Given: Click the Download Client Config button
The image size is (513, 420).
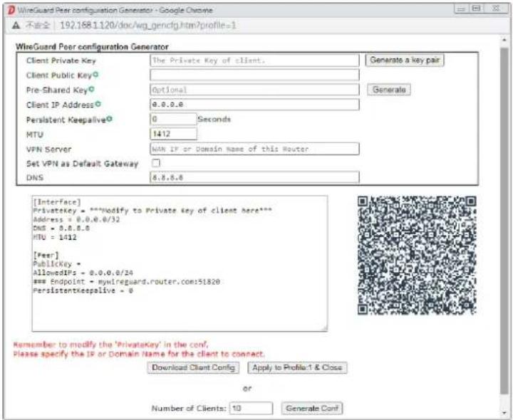Looking at the screenshot, I should (x=193, y=367).
